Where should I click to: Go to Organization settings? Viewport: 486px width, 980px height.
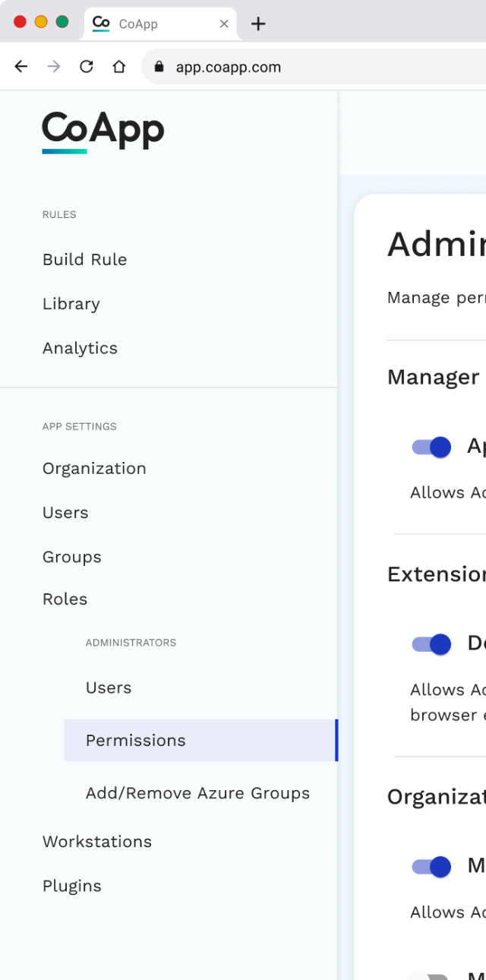(94, 468)
